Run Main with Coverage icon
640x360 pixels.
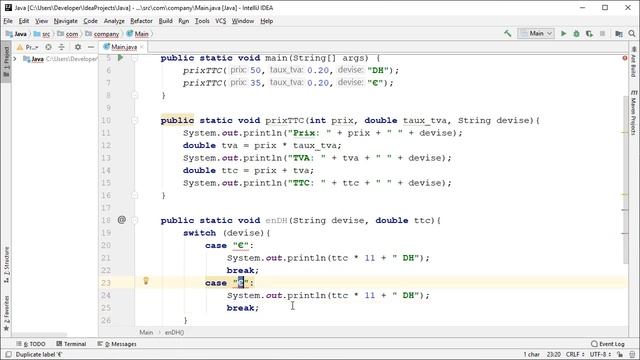589,33
